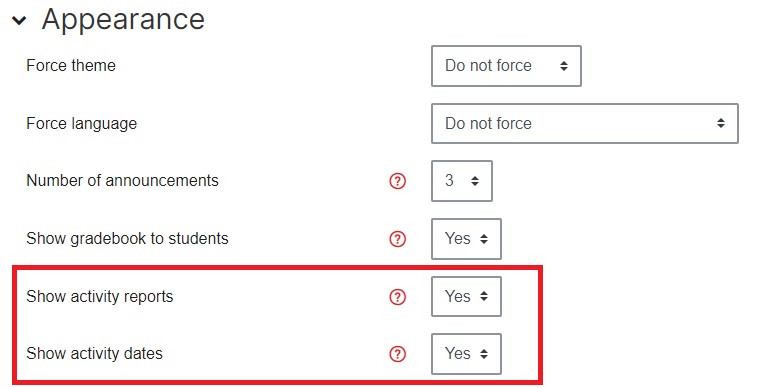Viewport: 760px width, 388px height.
Task: Click the Show activity dates label
Action: pyautogui.click(x=94, y=354)
